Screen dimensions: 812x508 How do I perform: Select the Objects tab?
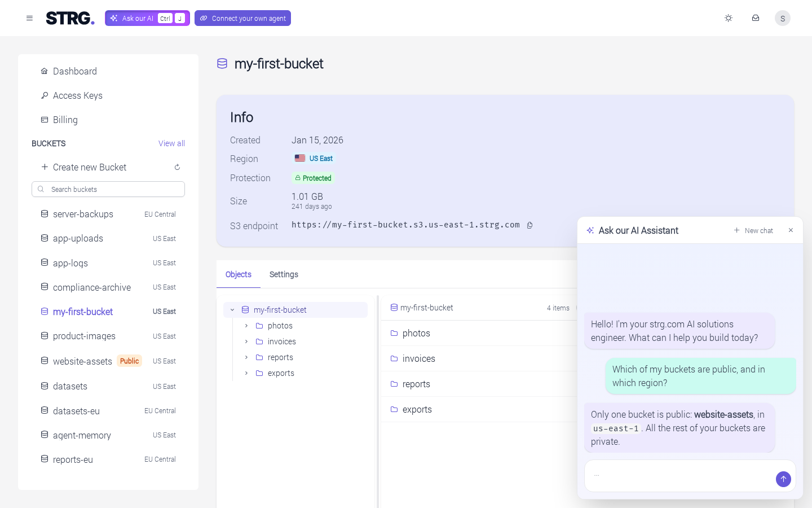pyautogui.click(x=239, y=274)
